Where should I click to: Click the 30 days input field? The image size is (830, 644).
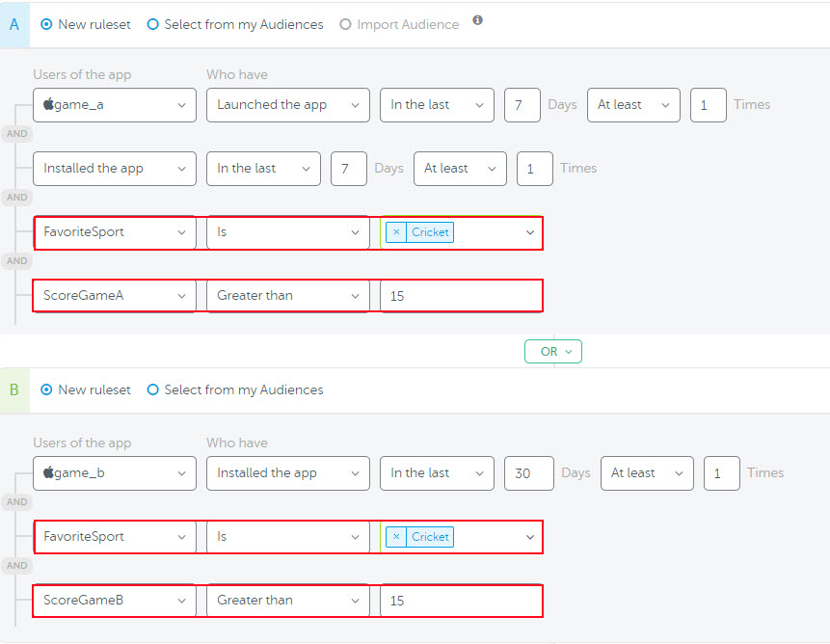(x=528, y=473)
